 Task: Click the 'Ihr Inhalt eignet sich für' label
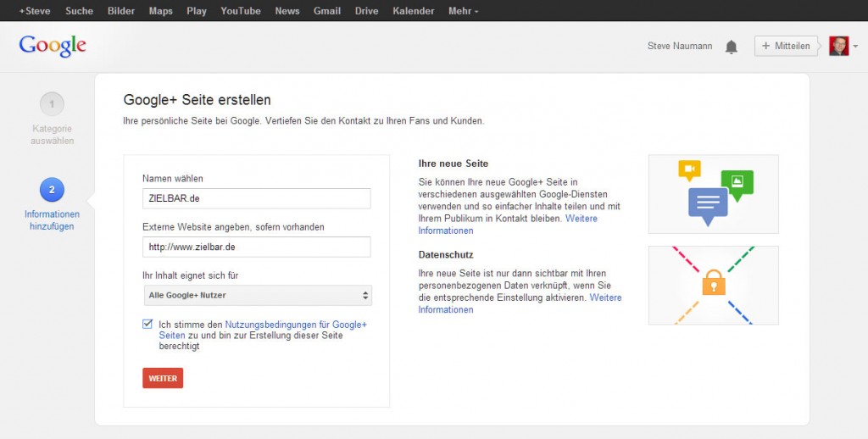(190, 275)
